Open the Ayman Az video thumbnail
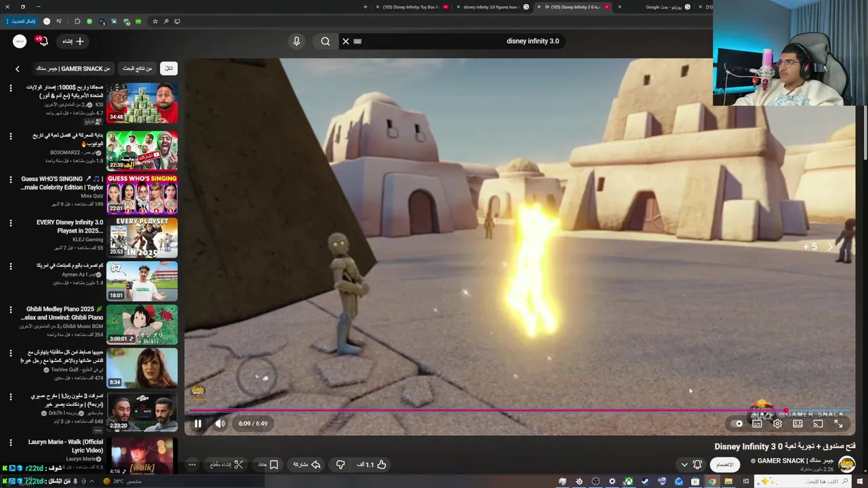This screenshot has width=868, height=488. pos(142,281)
